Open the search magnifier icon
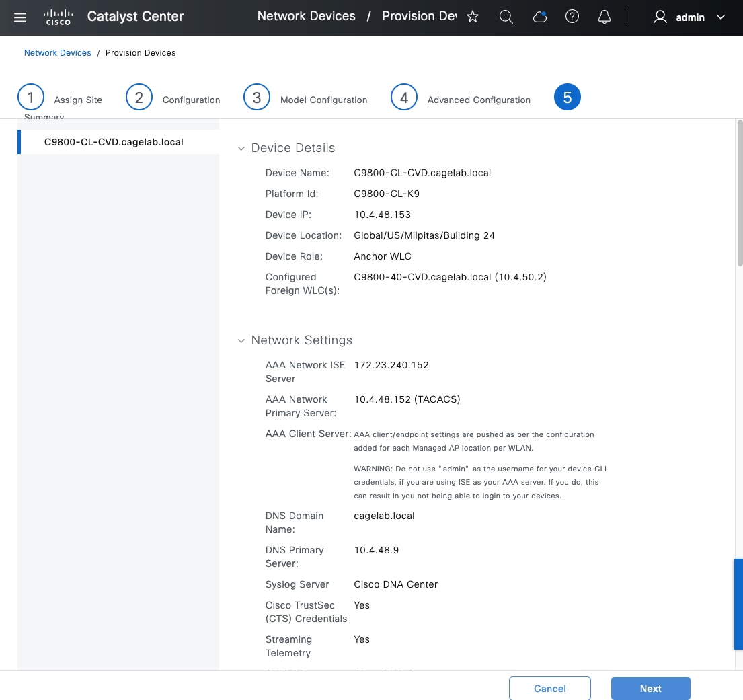The image size is (743, 700). 506,17
